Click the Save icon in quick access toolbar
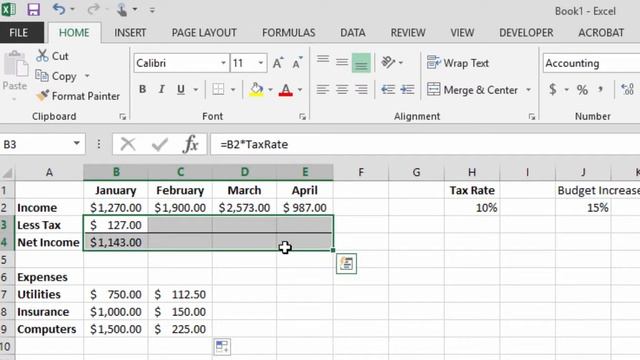Screen dimensions: 640x360 [33, 9]
